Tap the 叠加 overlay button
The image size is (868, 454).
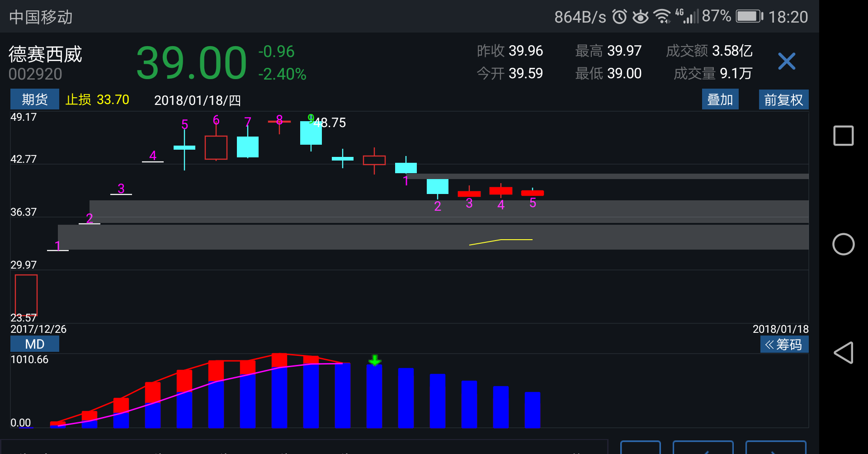point(720,99)
